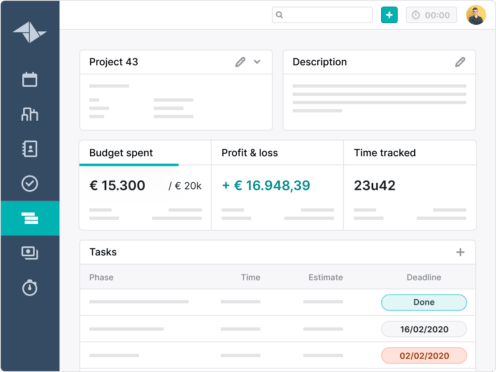The width and height of the screenshot is (496, 372).
Task: Click the Description panel heading
Action: [x=320, y=62]
